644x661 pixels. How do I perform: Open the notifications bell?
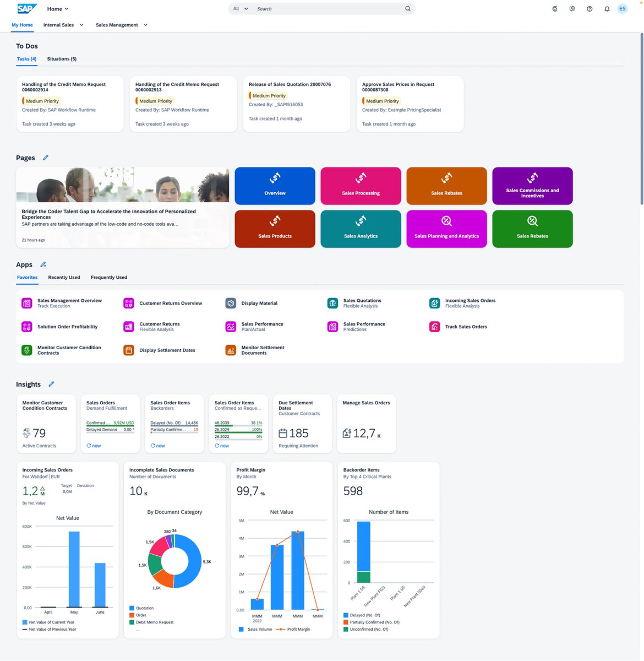tap(607, 9)
